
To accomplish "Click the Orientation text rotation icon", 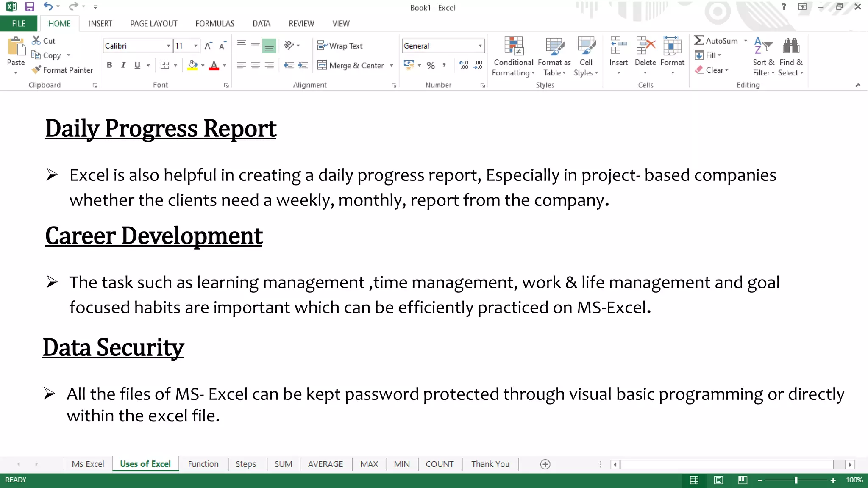I will [289, 45].
